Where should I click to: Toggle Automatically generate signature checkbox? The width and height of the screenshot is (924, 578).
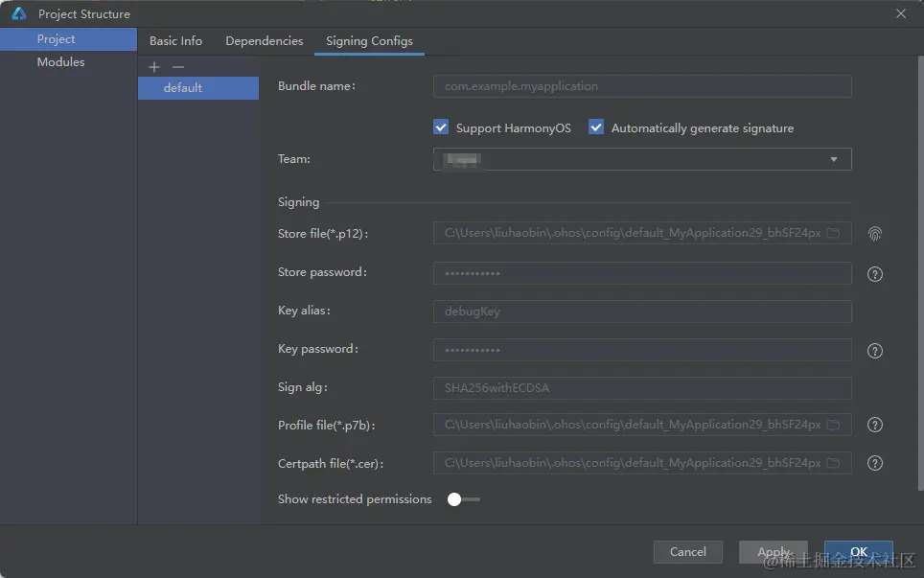(596, 127)
